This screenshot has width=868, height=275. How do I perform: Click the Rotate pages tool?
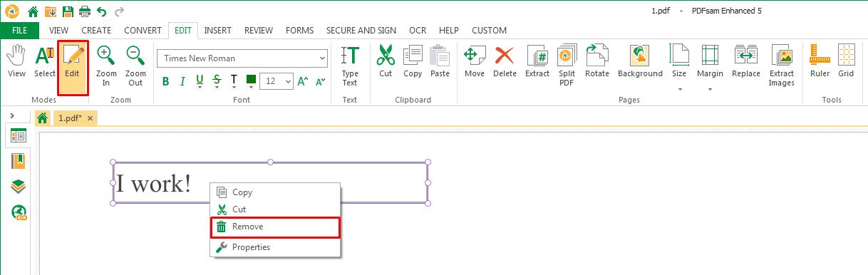(596, 61)
